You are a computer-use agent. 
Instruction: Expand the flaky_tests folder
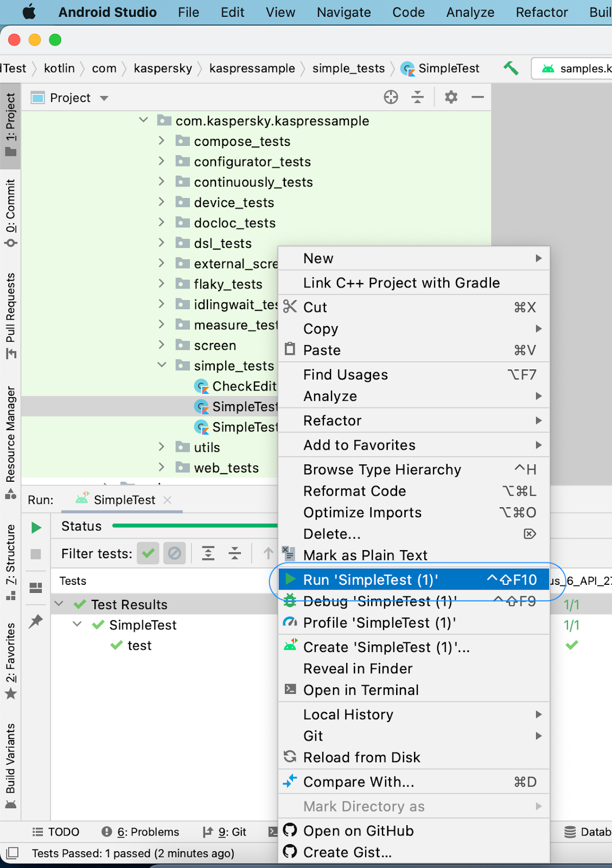161,284
